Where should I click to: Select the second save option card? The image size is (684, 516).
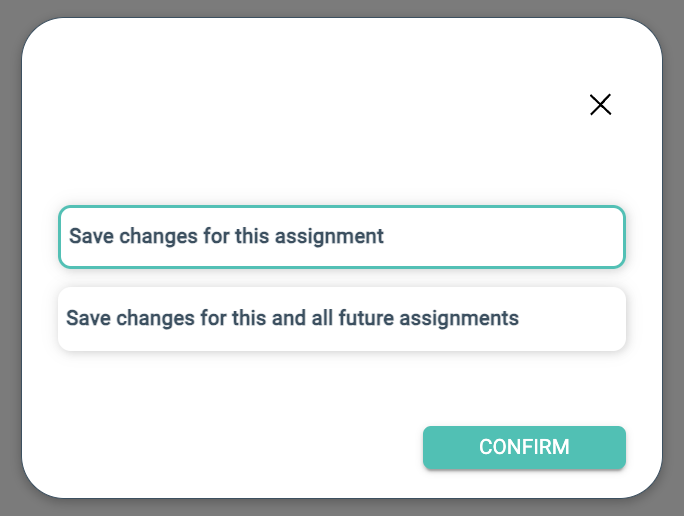click(x=341, y=319)
